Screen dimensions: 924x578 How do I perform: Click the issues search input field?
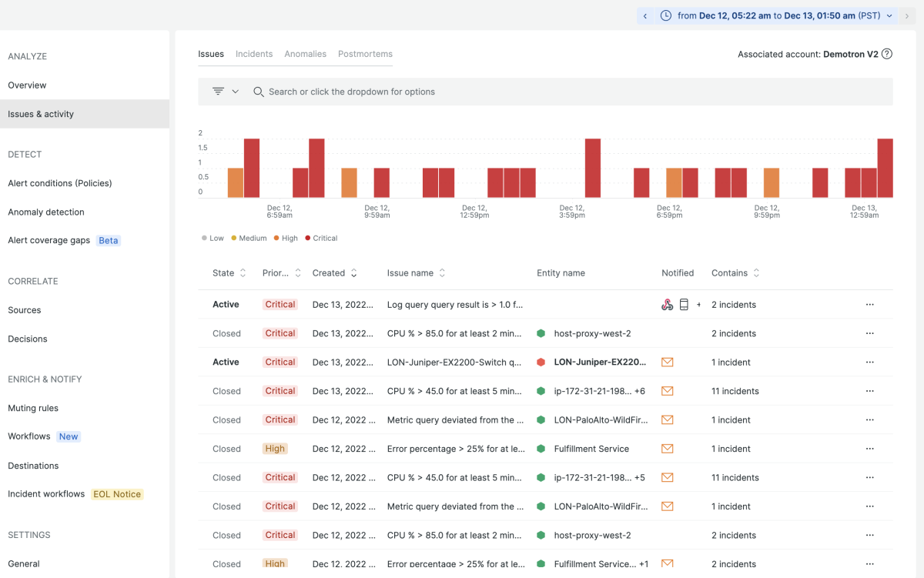539,92
